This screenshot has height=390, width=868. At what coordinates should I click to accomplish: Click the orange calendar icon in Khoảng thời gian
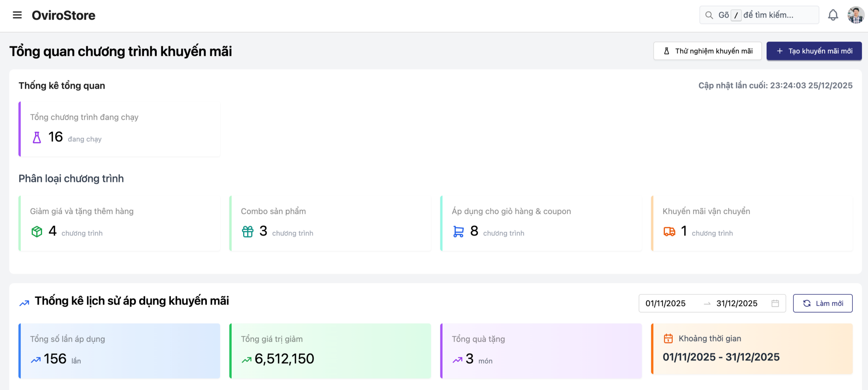(668, 338)
